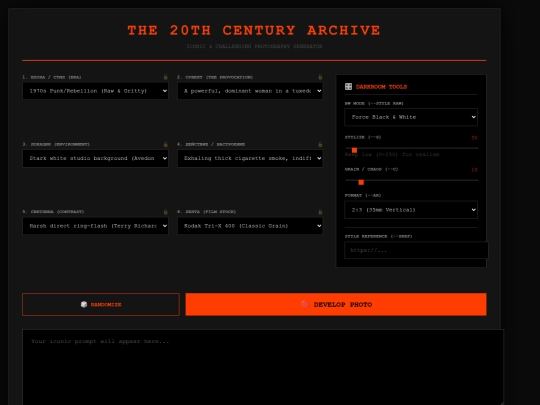Click the Develop Photo button
540x405 pixels.
[336, 304]
